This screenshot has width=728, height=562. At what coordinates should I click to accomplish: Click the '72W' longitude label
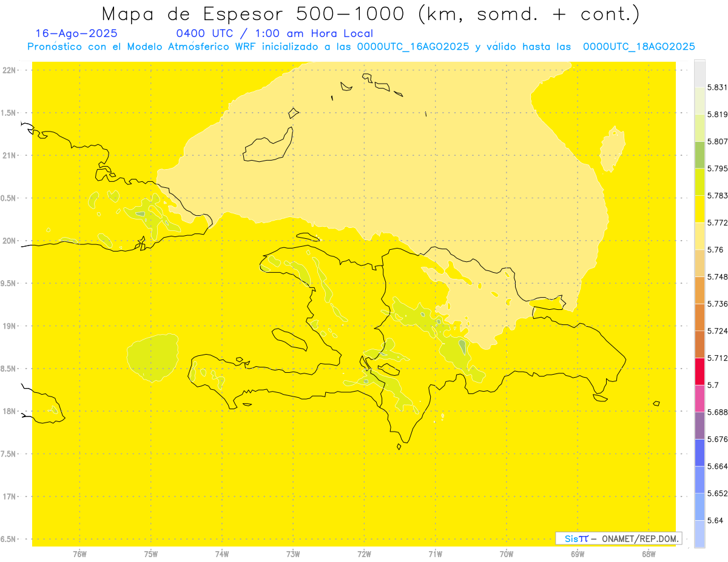(x=364, y=554)
